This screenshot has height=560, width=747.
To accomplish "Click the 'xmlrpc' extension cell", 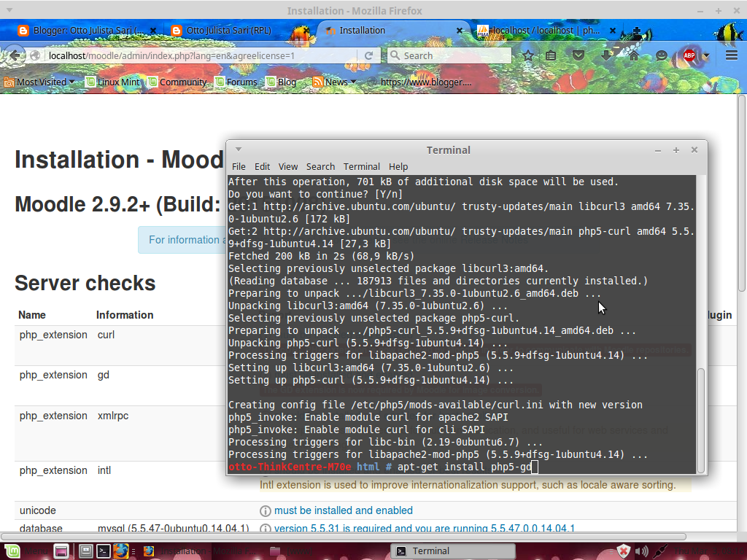I will [113, 416].
